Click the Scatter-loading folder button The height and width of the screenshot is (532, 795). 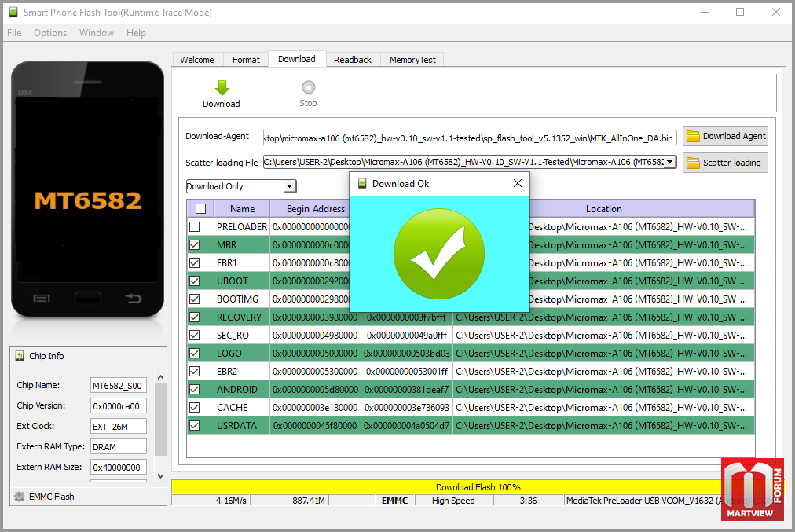pos(725,163)
